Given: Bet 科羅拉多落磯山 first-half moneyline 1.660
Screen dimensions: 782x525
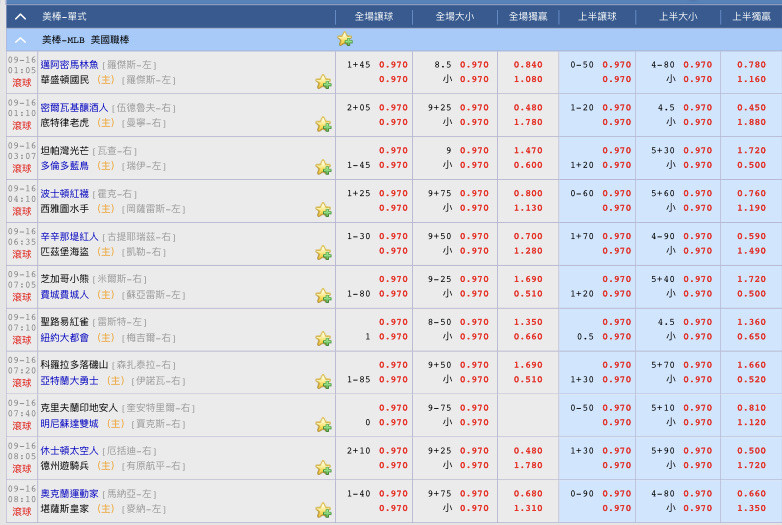Looking at the screenshot, I should [x=751, y=364].
